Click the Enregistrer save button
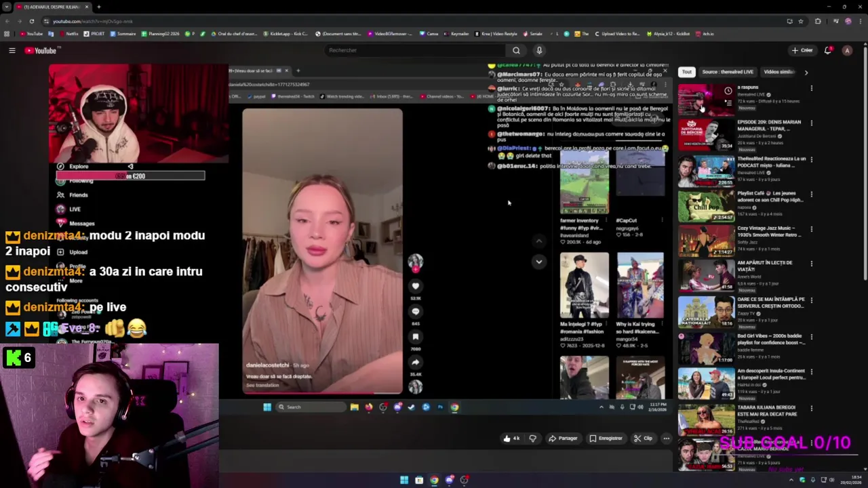Viewport: 868px width, 488px height. pyautogui.click(x=606, y=439)
